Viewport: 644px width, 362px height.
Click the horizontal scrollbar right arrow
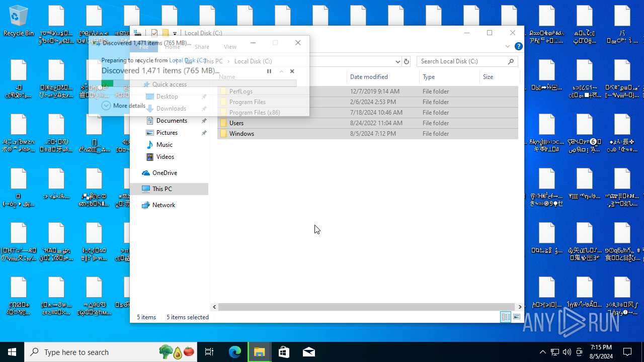click(x=520, y=307)
